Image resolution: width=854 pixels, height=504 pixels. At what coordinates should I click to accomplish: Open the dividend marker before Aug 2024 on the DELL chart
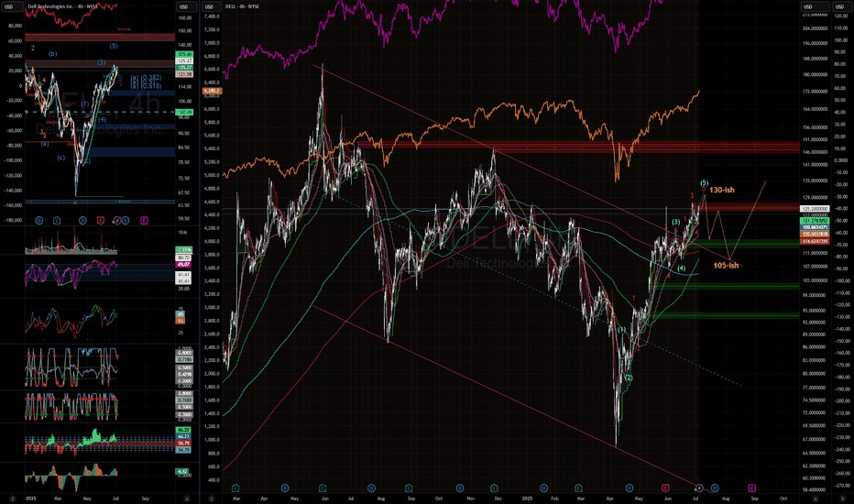(x=371, y=488)
